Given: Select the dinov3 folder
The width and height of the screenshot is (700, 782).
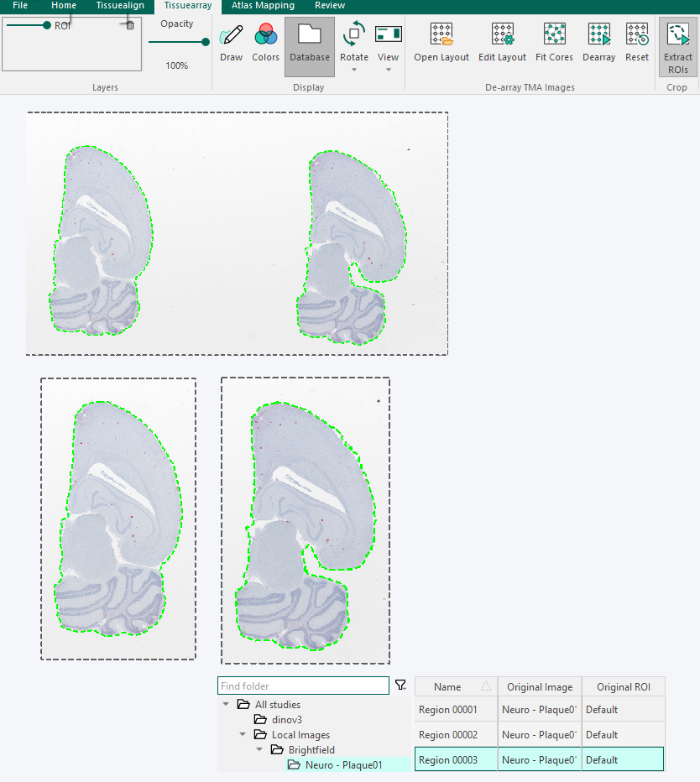Looking at the screenshot, I should (x=286, y=720).
